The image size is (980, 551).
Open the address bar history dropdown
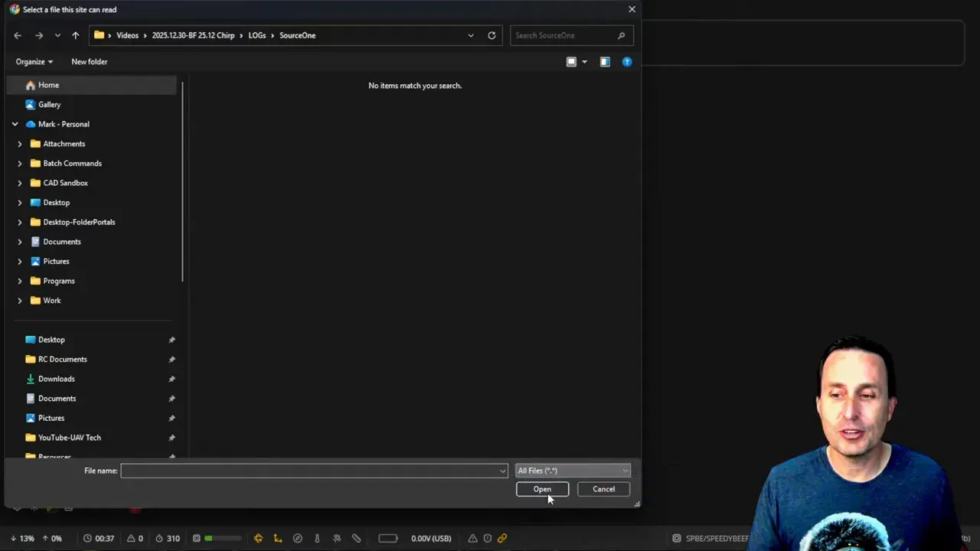[x=471, y=35]
